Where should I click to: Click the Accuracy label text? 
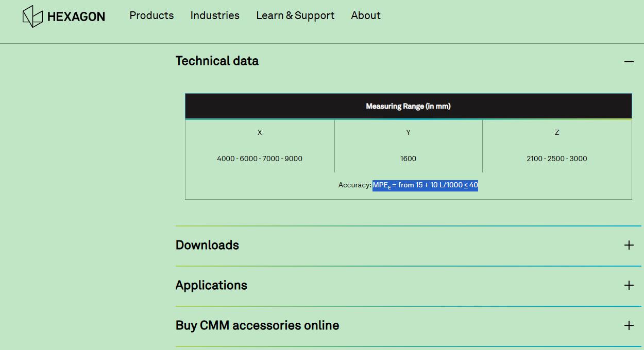tap(354, 185)
